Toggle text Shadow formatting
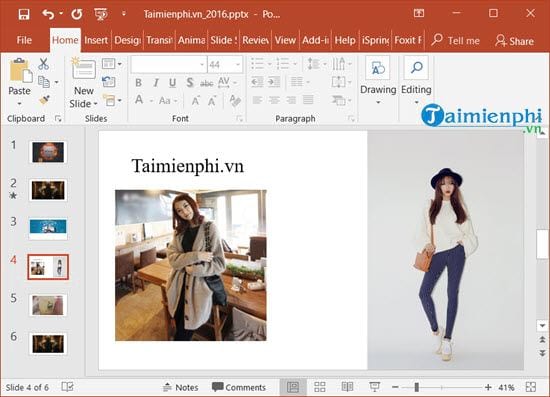This screenshot has width=550, height=397. [190, 83]
